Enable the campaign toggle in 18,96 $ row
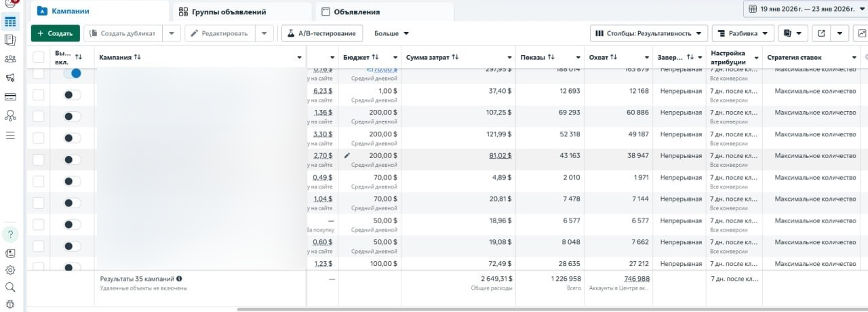 coord(72,225)
